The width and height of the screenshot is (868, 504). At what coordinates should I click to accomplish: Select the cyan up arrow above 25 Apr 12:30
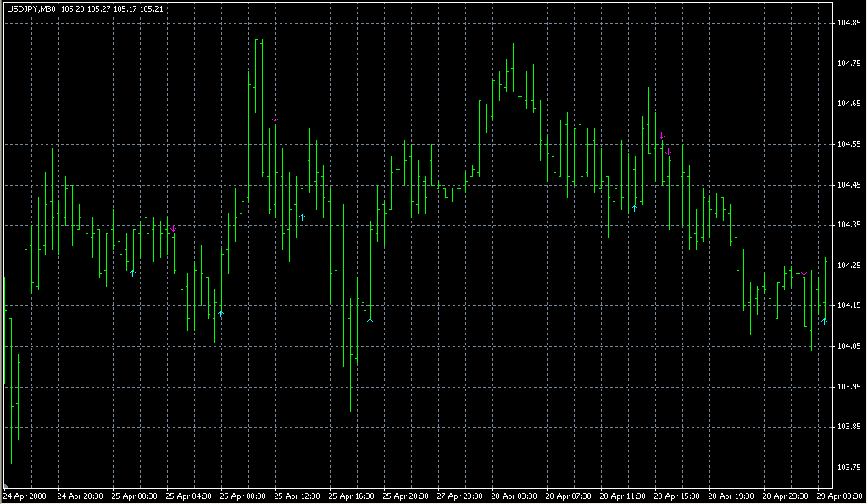click(x=303, y=217)
